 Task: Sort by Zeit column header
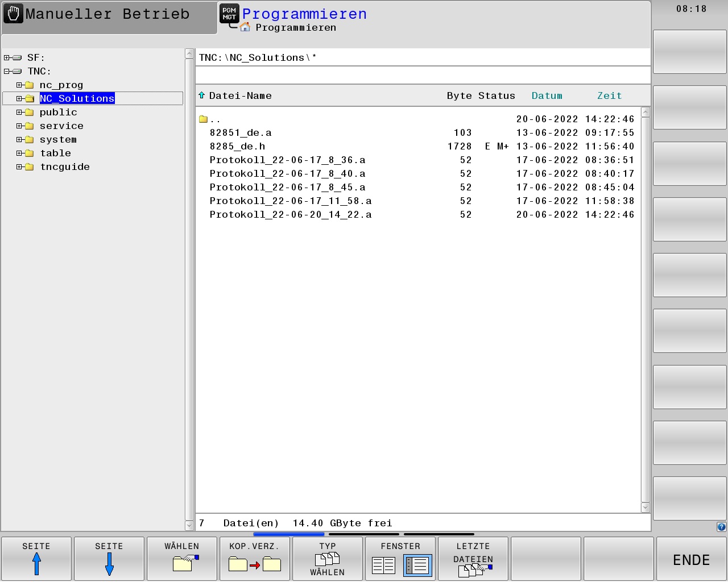coord(609,95)
